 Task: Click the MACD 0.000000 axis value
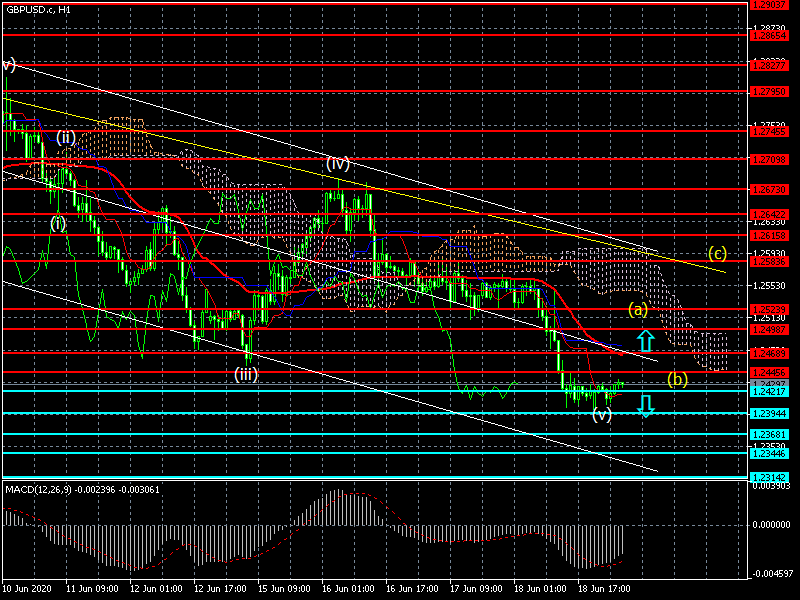click(x=771, y=525)
